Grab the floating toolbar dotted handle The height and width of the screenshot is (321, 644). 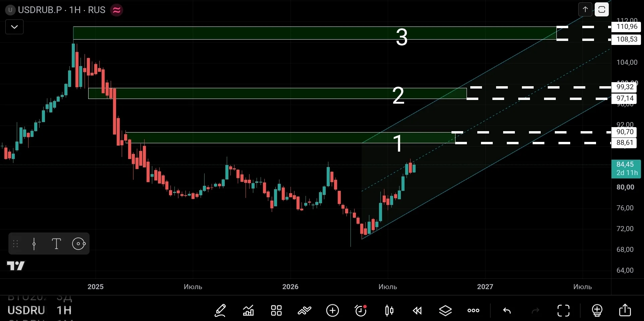pyautogui.click(x=15, y=244)
